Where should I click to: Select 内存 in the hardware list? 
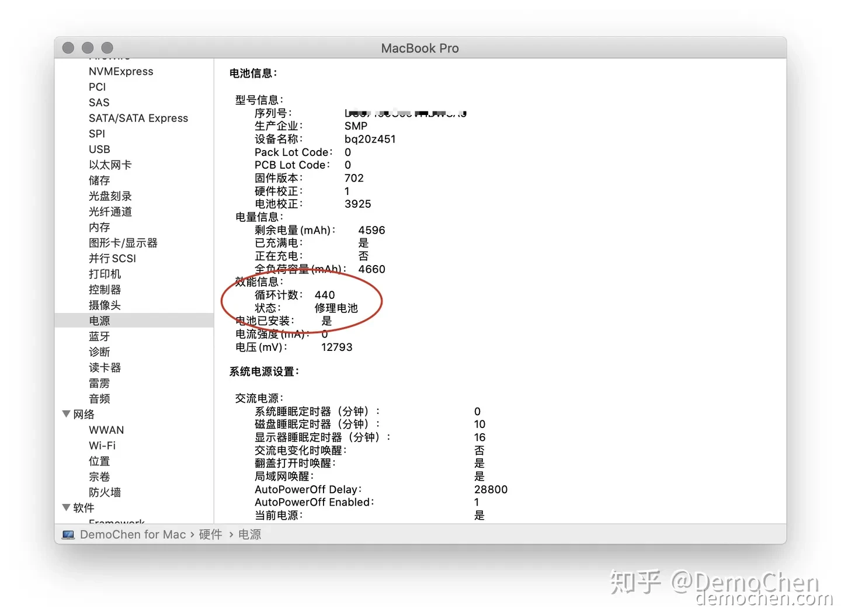[99, 227]
